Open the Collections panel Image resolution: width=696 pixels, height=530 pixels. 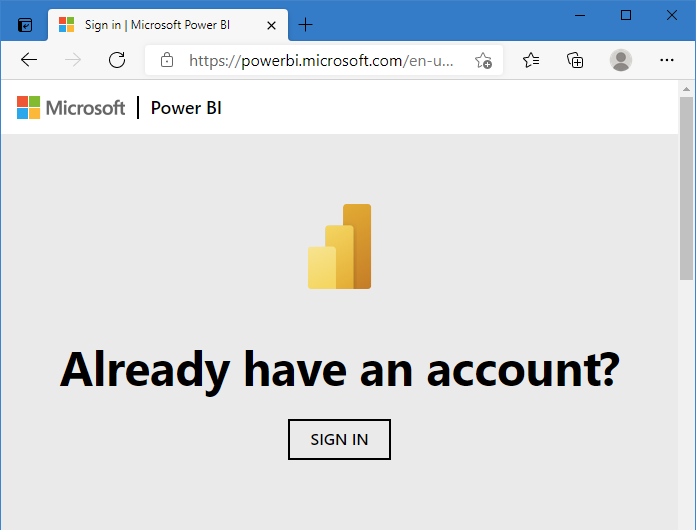pyautogui.click(x=575, y=60)
